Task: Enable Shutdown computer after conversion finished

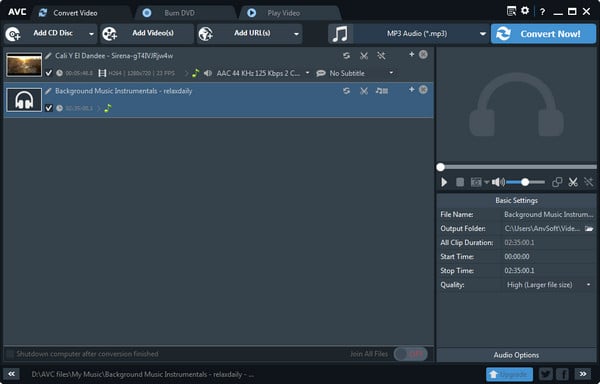Action: (10, 354)
